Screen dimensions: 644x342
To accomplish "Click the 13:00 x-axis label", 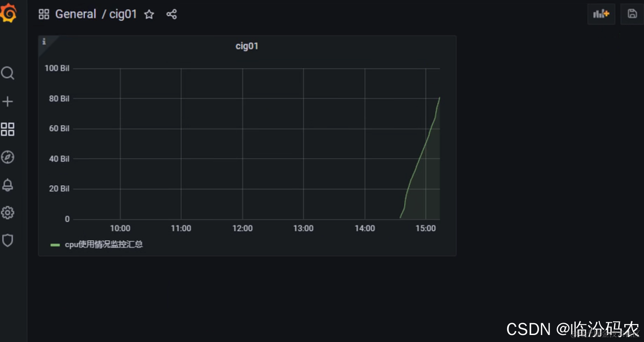I will (x=303, y=228).
